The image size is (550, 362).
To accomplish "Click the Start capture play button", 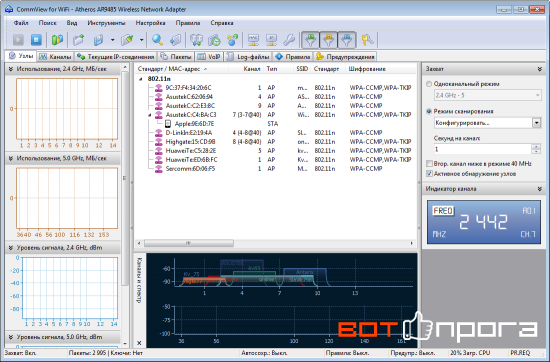I will 18,40.
